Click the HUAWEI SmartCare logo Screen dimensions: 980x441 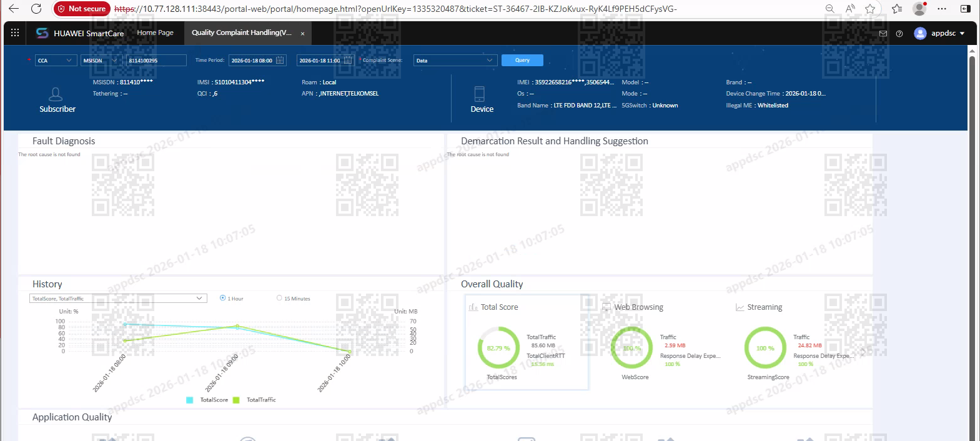80,33
